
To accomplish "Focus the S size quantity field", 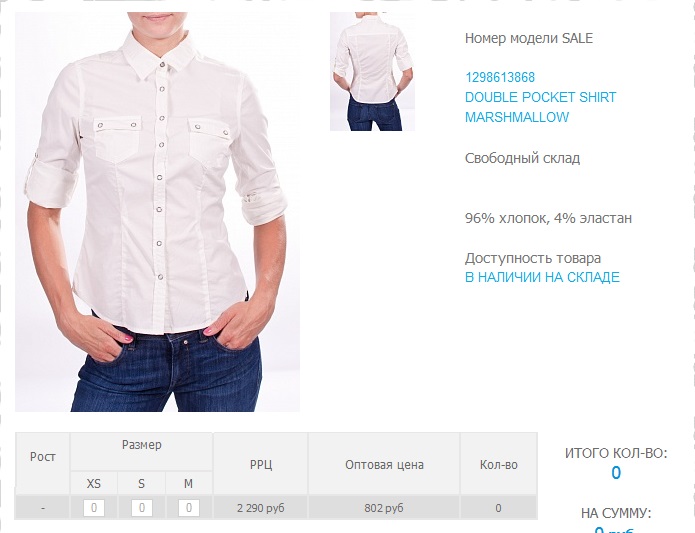I will click(x=141, y=508).
